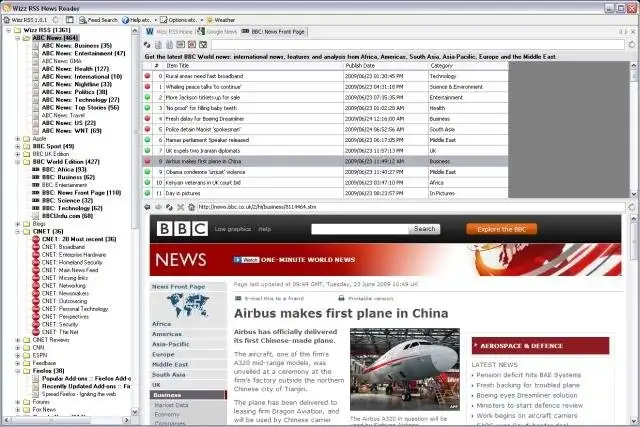Open the Help etc. menu
640x427 pixels.
click(136, 20)
